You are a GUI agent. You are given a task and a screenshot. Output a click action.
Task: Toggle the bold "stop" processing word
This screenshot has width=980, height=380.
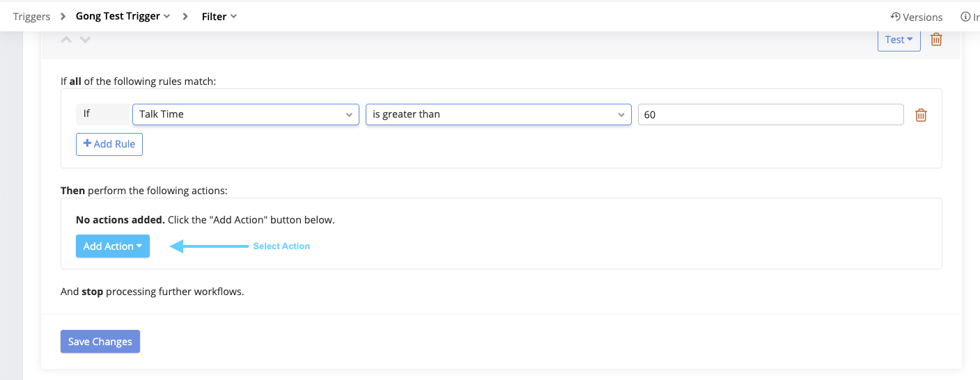tap(92, 292)
